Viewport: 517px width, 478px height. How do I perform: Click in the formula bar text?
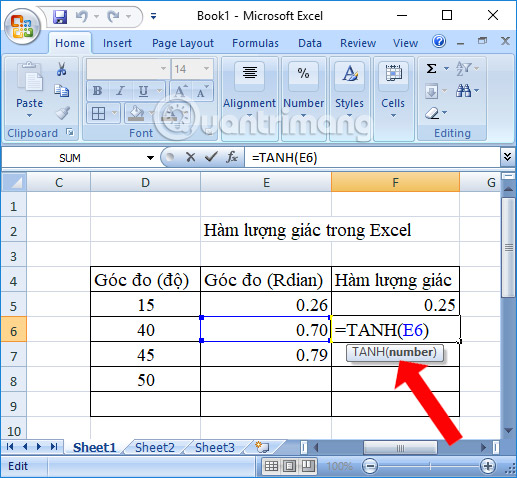tap(372, 157)
